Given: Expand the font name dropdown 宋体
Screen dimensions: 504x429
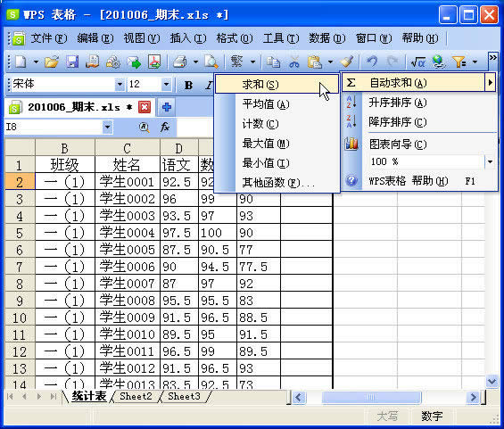Looking at the screenshot, I should coord(120,85).
